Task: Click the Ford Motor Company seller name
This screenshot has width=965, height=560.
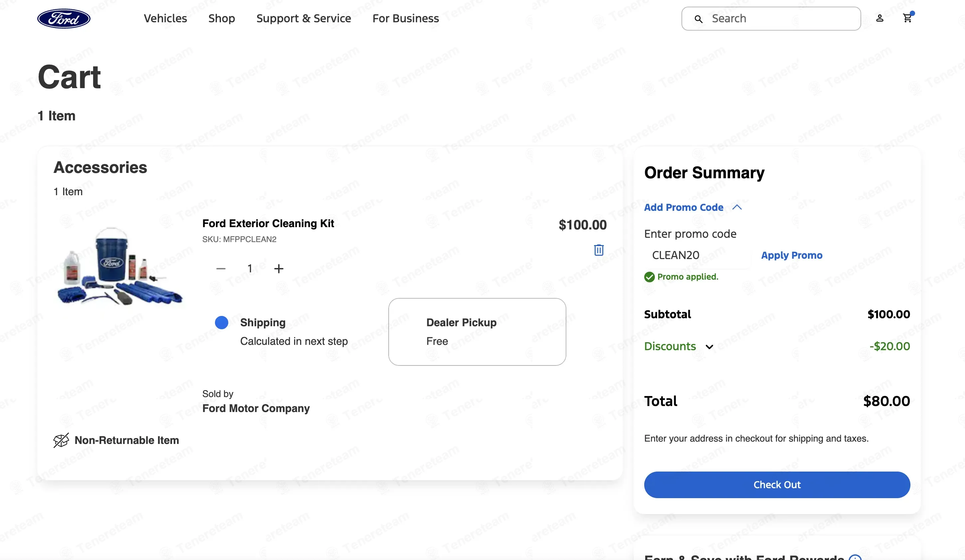Action: point(256,408)
